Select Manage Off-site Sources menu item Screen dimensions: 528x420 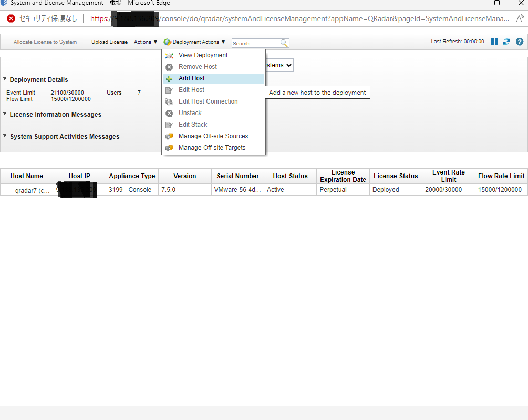click(x=213, y=136)
